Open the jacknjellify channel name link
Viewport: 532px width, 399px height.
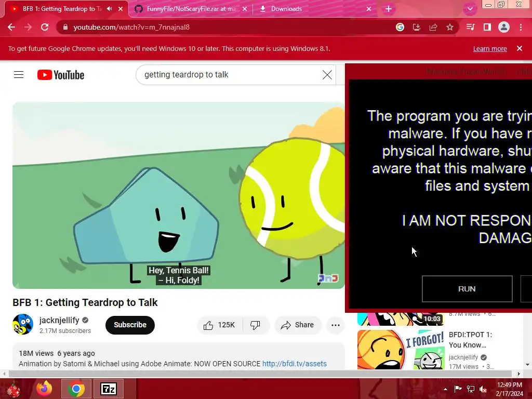coord(59,320)
